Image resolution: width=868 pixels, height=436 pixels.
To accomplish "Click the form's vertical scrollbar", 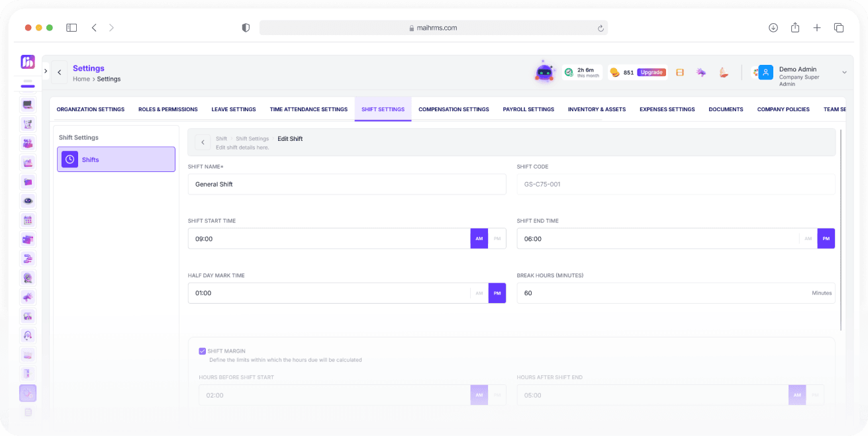I will [841, 230].
